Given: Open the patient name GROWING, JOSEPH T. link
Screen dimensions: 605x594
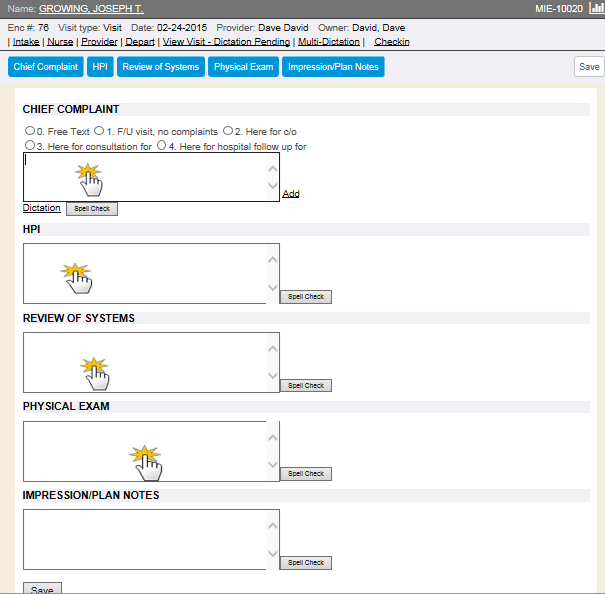Looking at the screenshot, I should [91, 8].
